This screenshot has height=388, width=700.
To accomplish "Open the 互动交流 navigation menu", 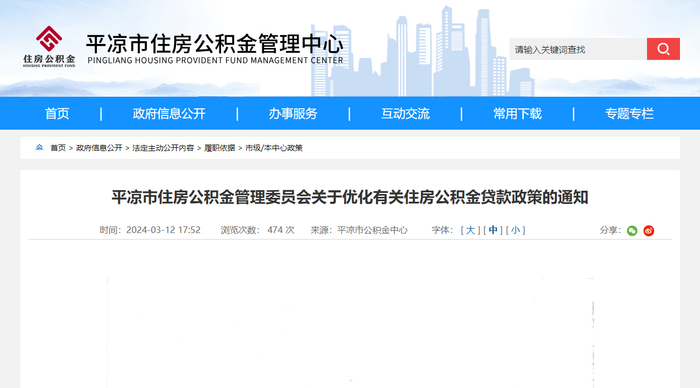I will click(x=405, y=113).
